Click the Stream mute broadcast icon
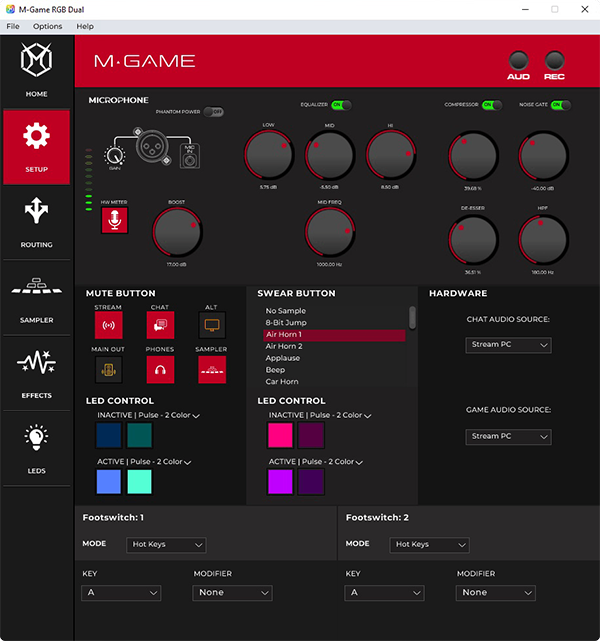The width and height of the screenshot is (600, 641). click(x=108, y=325)
